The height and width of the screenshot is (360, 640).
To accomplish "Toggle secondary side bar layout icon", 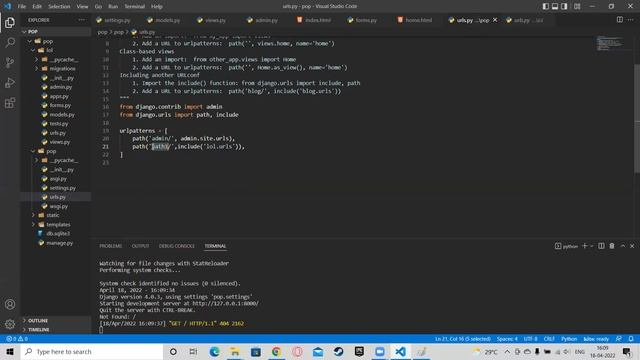I will pyautogui.click(x=564, y=6).
